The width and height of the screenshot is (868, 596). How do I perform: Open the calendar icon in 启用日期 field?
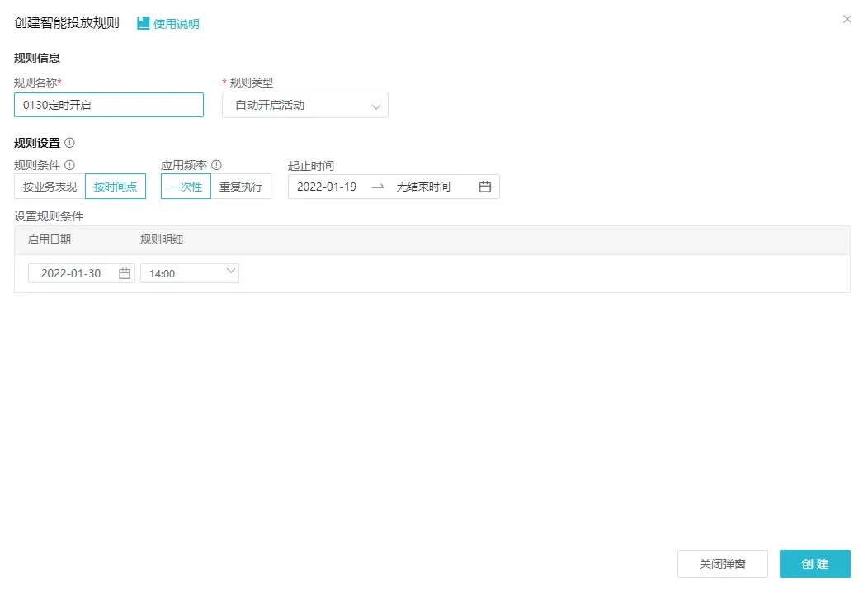(x=125, y=273)
